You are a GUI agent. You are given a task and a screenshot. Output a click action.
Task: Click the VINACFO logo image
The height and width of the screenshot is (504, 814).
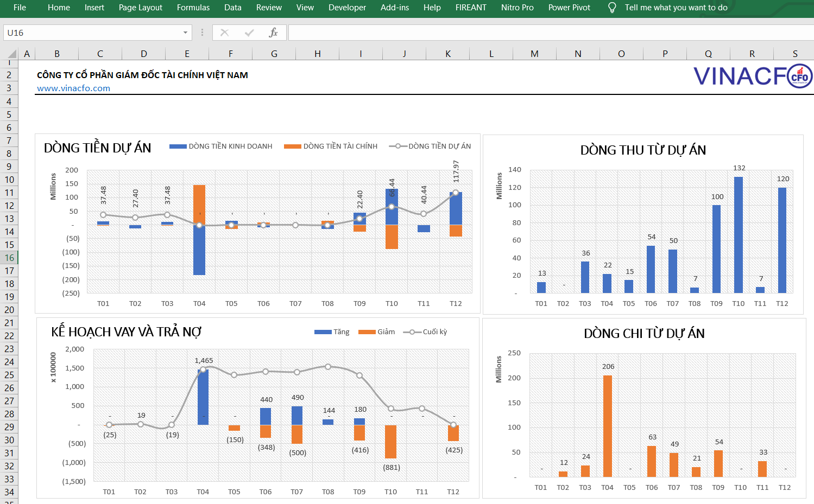(x=752, y=76)
